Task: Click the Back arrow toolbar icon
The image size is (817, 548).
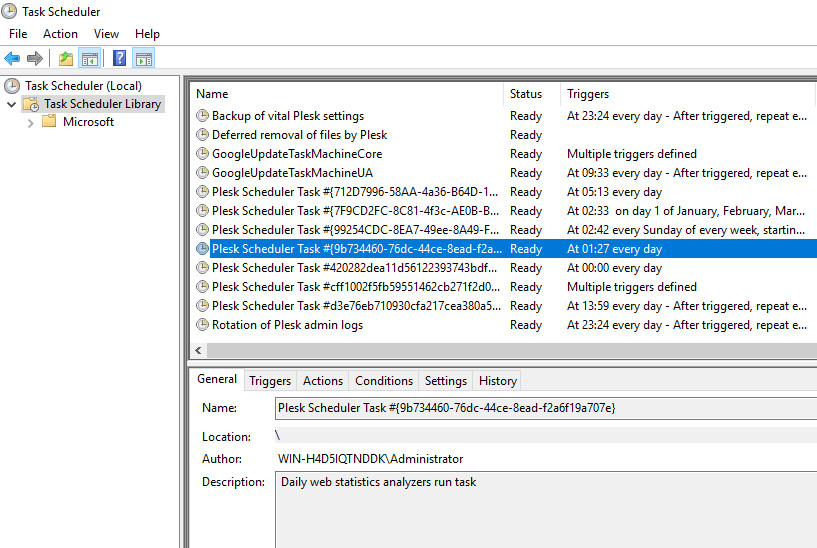Action: coord(12,59)
